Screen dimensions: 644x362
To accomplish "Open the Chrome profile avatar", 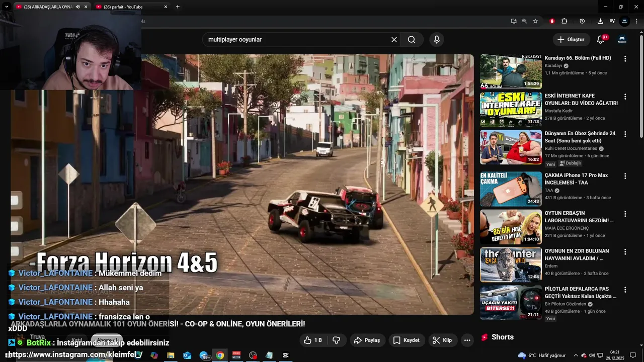I will point(624,21).
